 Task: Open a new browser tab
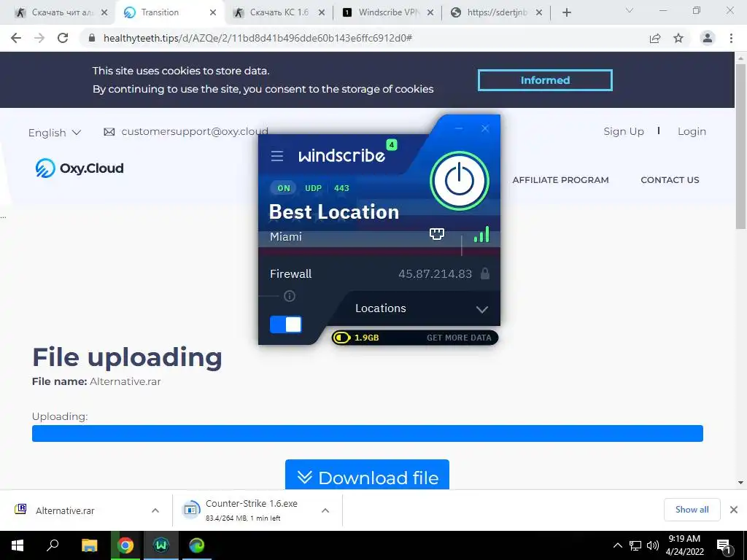[566, 12]
